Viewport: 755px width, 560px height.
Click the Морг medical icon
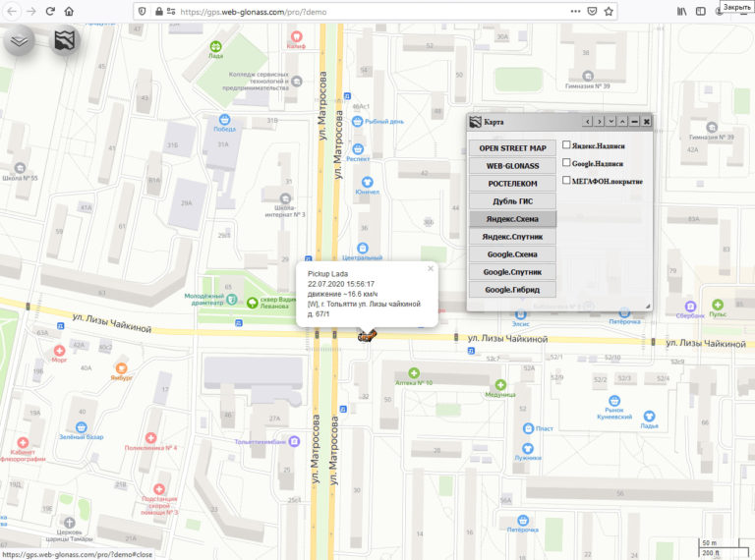click(x=59, y=350)
